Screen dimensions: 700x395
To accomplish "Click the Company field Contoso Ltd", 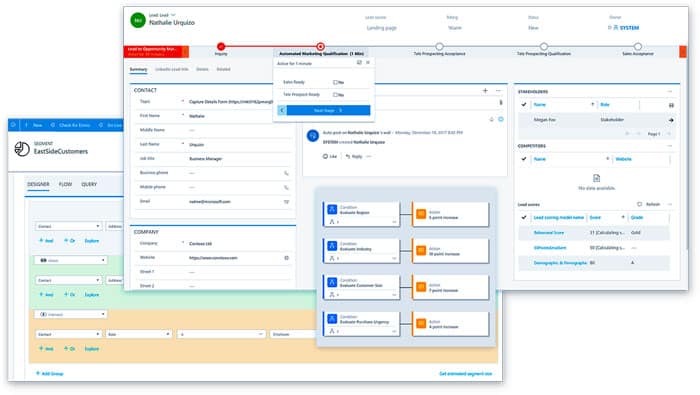I will point(200,244).
